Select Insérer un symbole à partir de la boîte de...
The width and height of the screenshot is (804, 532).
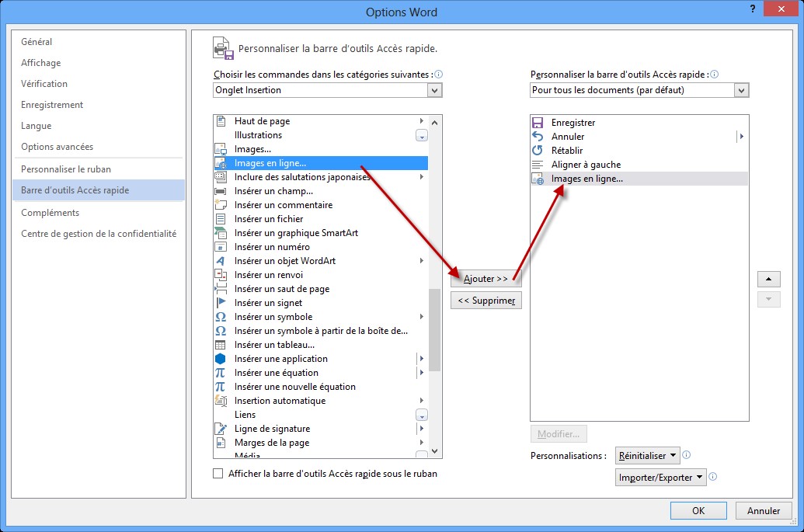321,331
